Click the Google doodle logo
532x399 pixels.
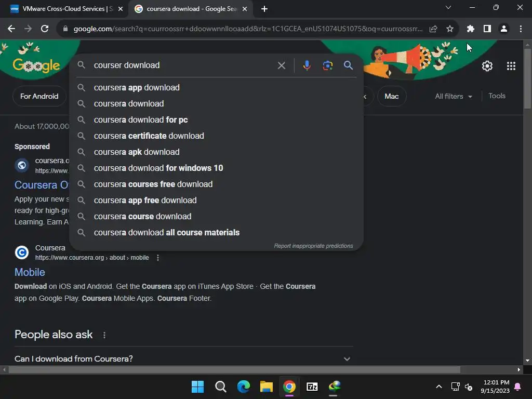[x=36, y=65]
